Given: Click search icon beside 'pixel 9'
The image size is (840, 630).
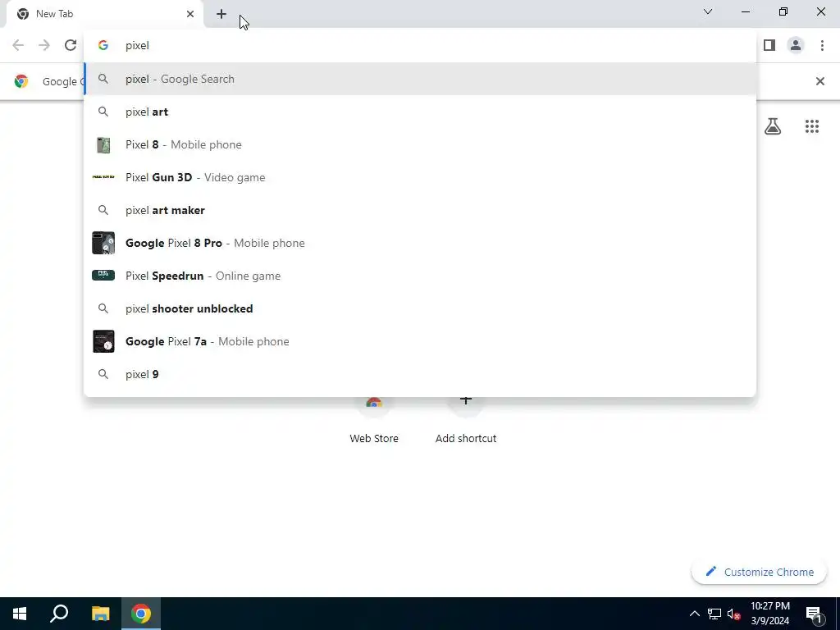Looking at the screenshot, I should click(x=103, y=374).
